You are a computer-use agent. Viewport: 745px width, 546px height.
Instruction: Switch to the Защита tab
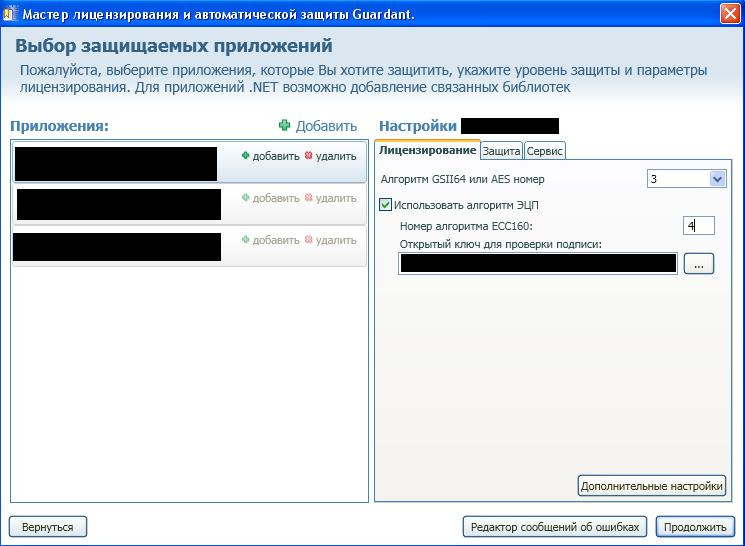click(x=501, y=151)
